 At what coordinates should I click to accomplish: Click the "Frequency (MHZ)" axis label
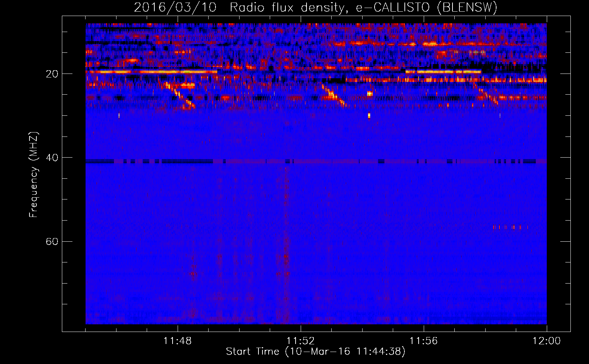coord(33,175)
